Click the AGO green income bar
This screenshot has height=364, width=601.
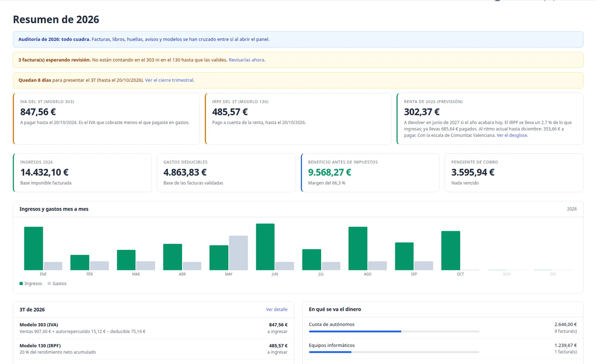[358, 249]
